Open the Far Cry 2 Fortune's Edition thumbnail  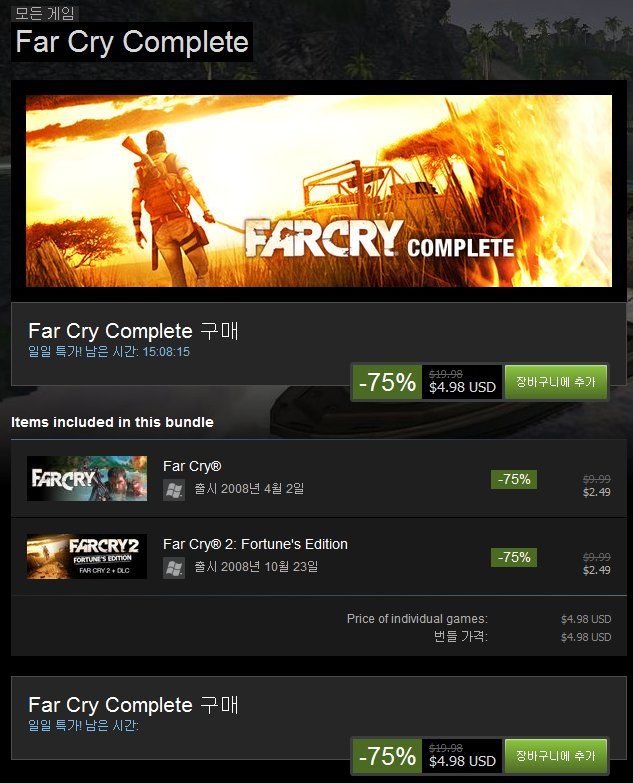pyautogui.click(x=87, y=556)
